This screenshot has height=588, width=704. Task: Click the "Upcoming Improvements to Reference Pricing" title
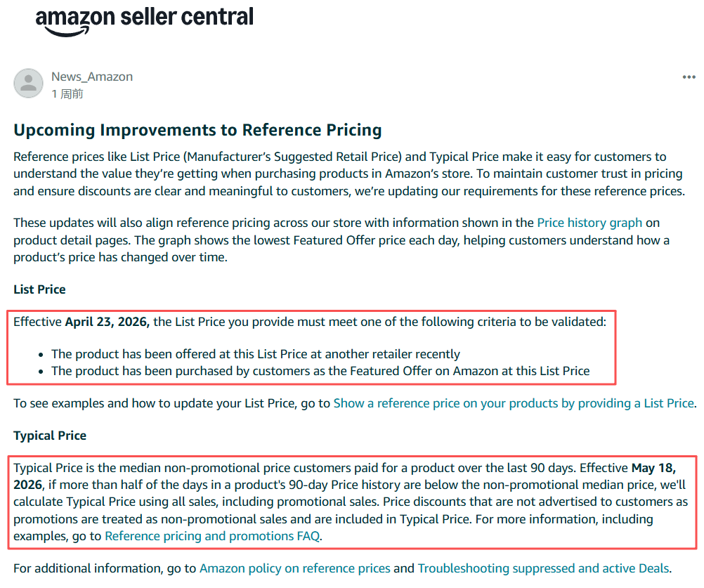point(197,130)
